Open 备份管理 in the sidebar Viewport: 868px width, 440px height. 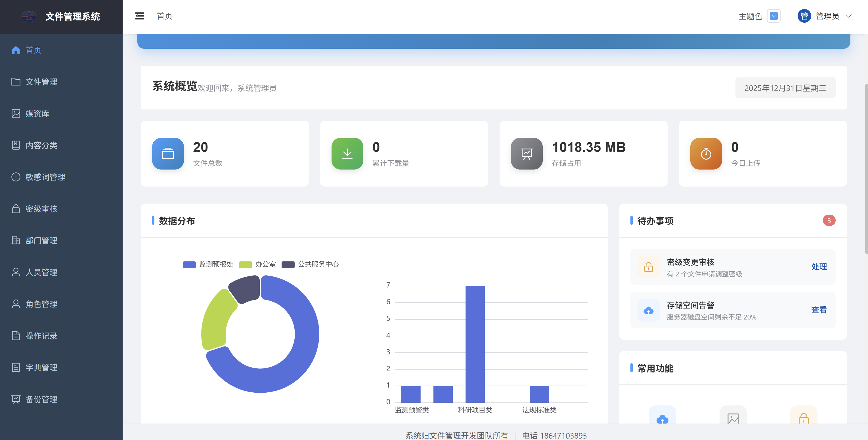pos(41,399)
